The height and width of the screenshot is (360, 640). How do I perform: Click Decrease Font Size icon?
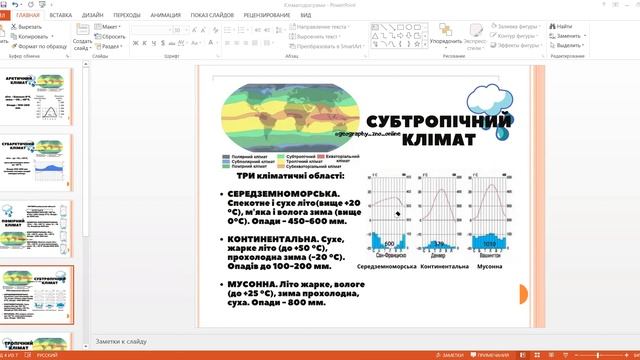203,30
